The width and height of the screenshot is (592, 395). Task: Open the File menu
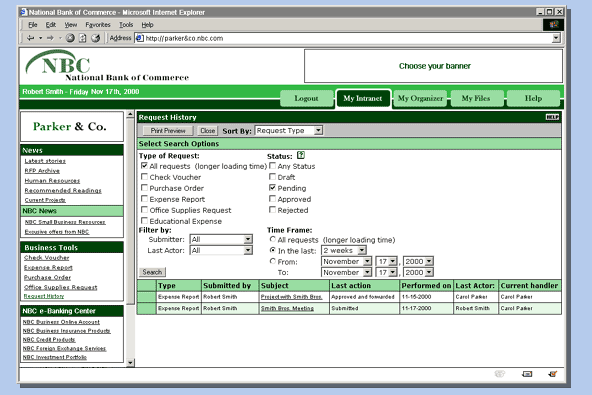point(33,25)
